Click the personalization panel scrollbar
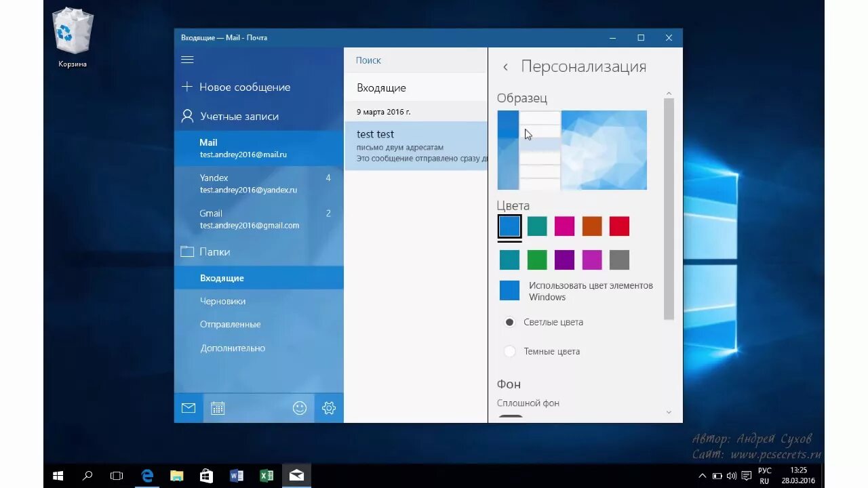Image resolution: width=868 pixels, height=488 pixels. coord(669,209)
